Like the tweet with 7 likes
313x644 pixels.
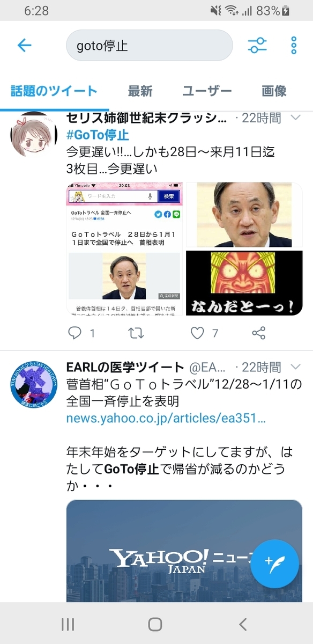tap(198, 333)
